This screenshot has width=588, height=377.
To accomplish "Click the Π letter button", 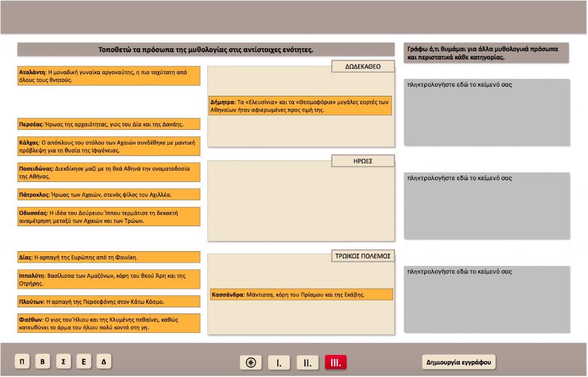I will pyautogui.click(x=22, y=362).
